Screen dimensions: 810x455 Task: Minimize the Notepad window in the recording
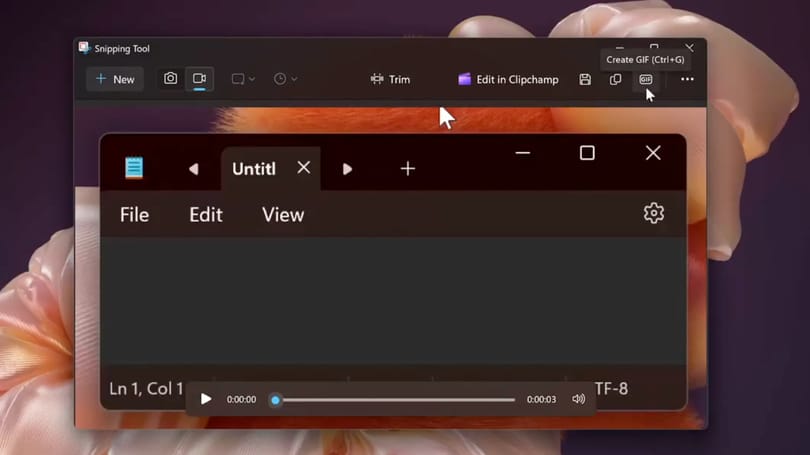(x=523, y=153)
